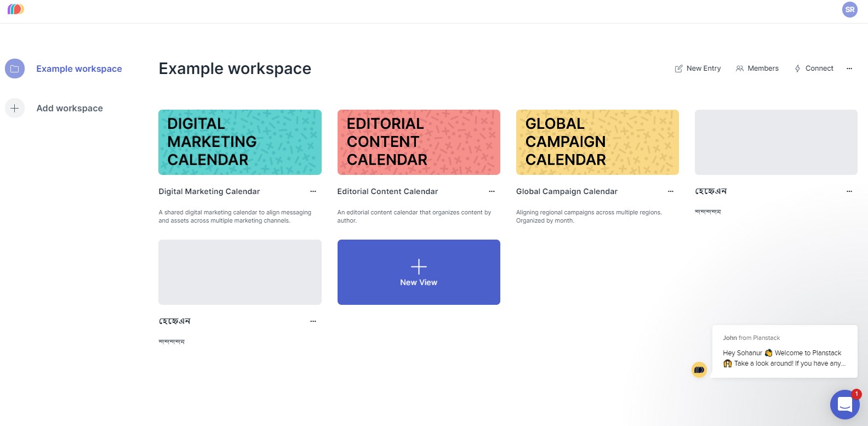Screen dimensions: 868x426
Task: Click the plus icon for Add workspace
Action: pos(15,108)
